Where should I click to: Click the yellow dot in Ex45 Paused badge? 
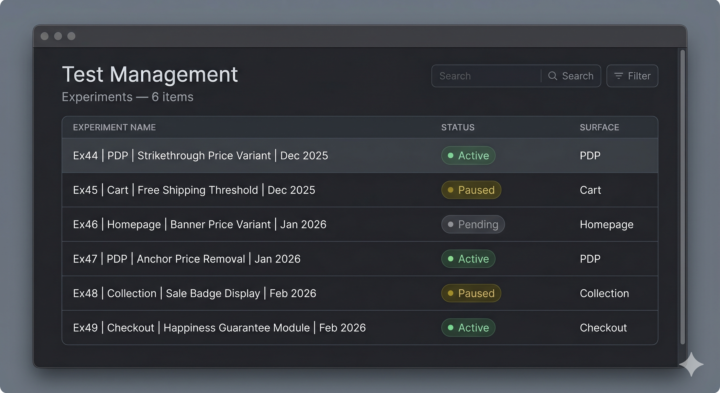[x=450, y=190]
